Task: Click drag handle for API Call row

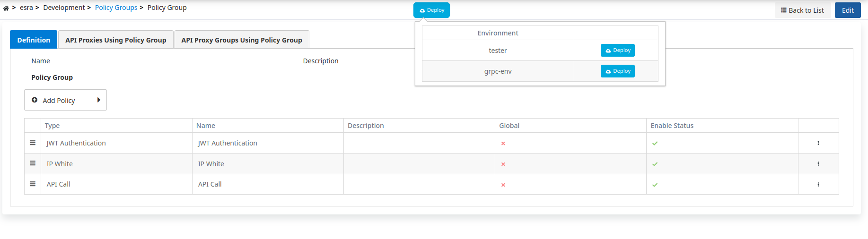Action: (x=33, y=184)
